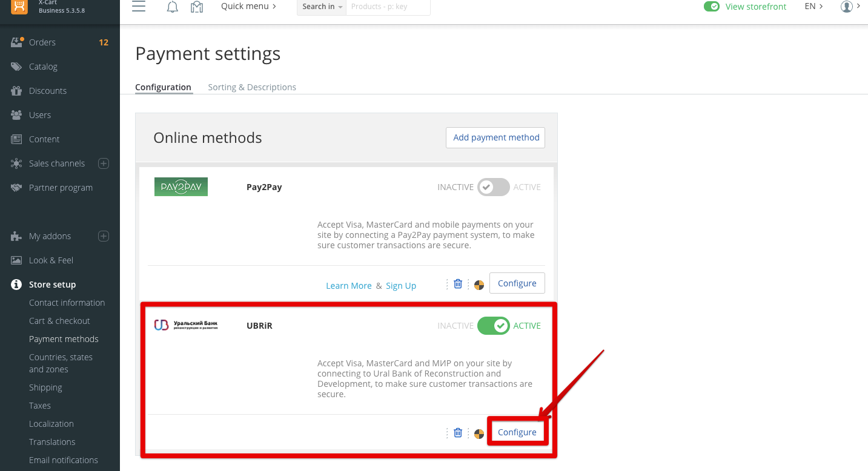Click the trash icon for UBRiR

[458, 433]
